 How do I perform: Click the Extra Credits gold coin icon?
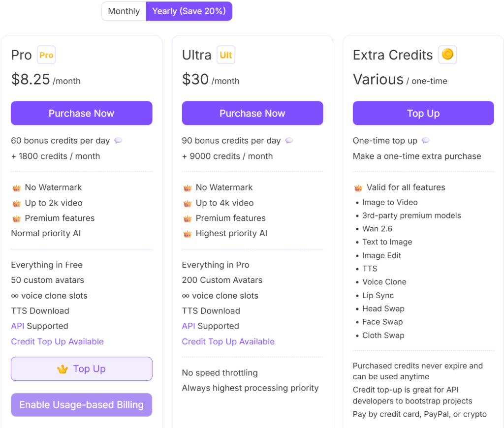447,55
